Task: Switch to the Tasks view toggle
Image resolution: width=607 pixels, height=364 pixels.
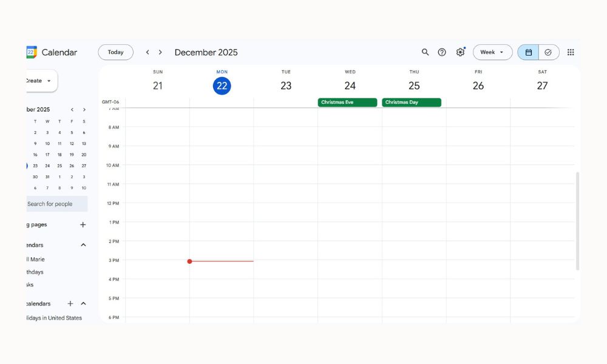Action: coord(548,52)
